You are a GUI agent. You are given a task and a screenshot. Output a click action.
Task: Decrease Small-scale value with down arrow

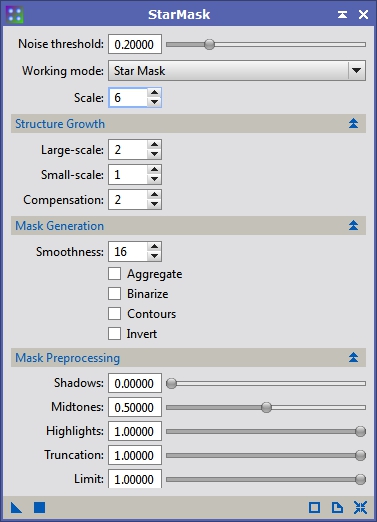click(x=154, y=179)
